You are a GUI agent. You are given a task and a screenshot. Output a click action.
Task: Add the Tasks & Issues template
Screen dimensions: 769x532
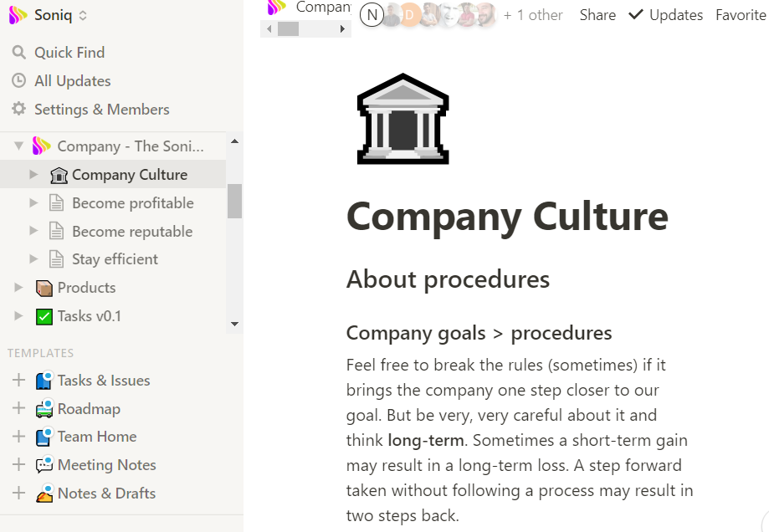pyautogui.click(x=18, y=381)
